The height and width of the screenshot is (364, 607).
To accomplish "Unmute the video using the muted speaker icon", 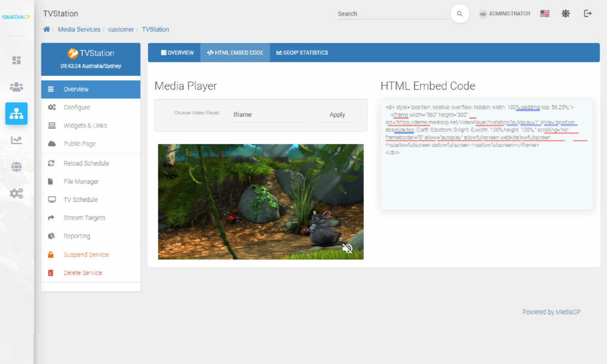I will point(347,248).
